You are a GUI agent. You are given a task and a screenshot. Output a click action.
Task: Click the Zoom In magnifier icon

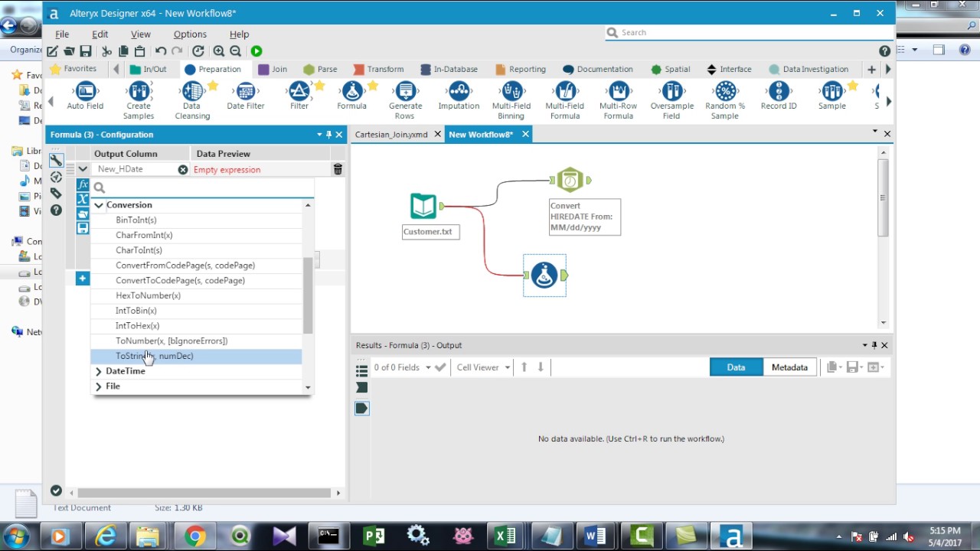[219, 51]
